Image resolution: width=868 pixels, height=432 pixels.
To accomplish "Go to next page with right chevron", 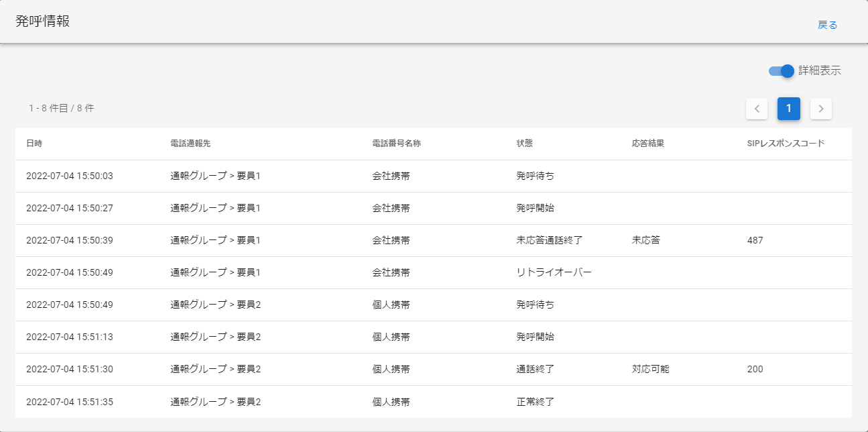I will tap(821, 109).
